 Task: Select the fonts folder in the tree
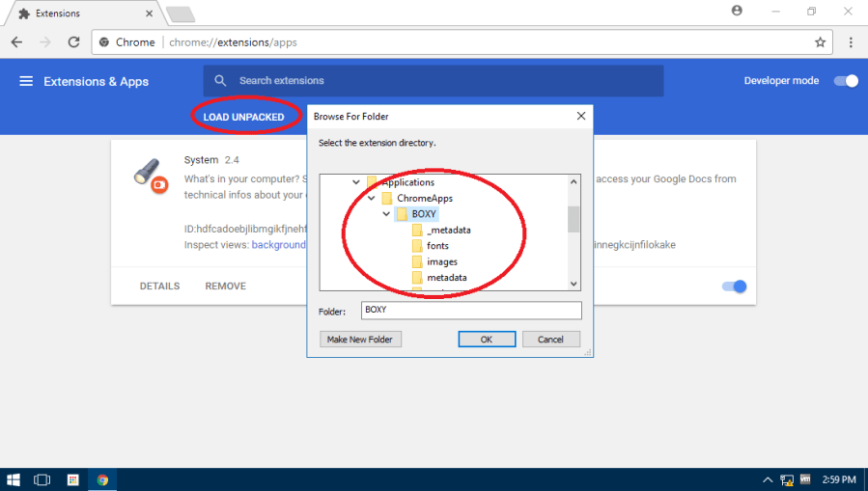[437, 246]
